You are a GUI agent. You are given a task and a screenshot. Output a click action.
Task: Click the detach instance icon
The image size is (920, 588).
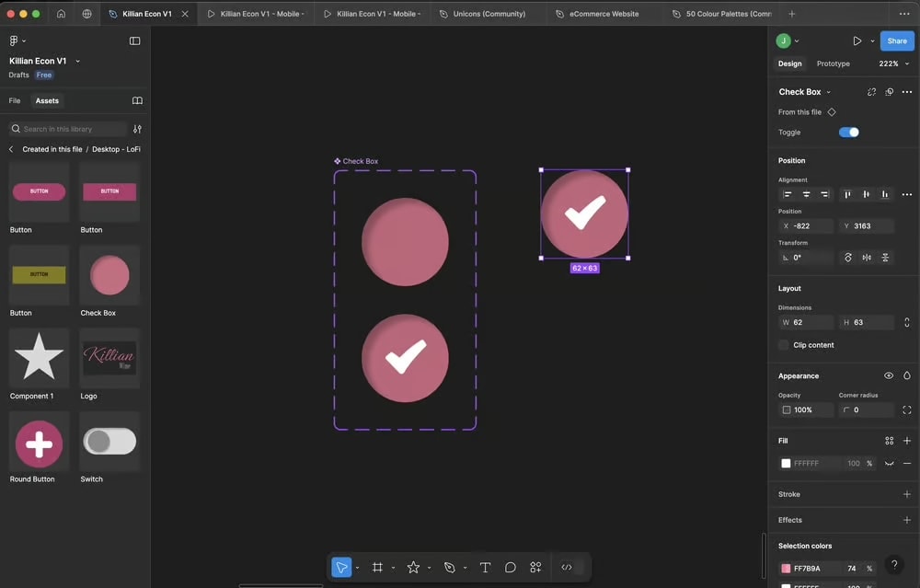pos(871,91)
